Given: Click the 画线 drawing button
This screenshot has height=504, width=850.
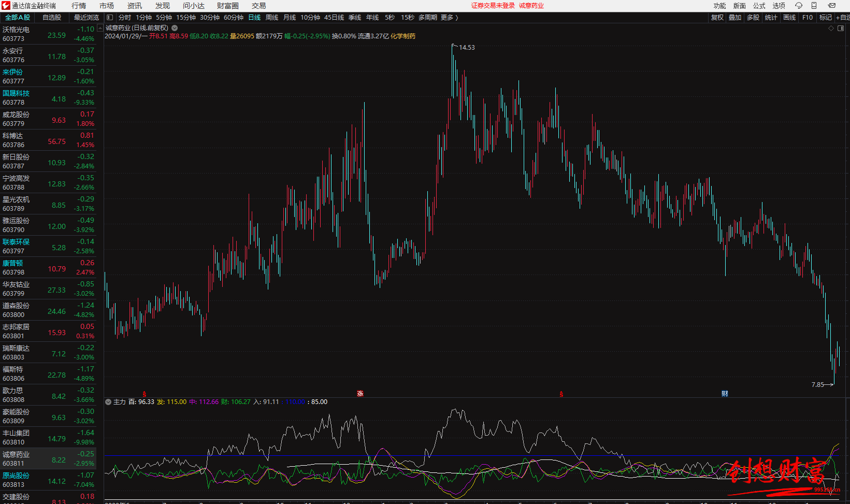Looking at the screenshot, I should 789,18.
